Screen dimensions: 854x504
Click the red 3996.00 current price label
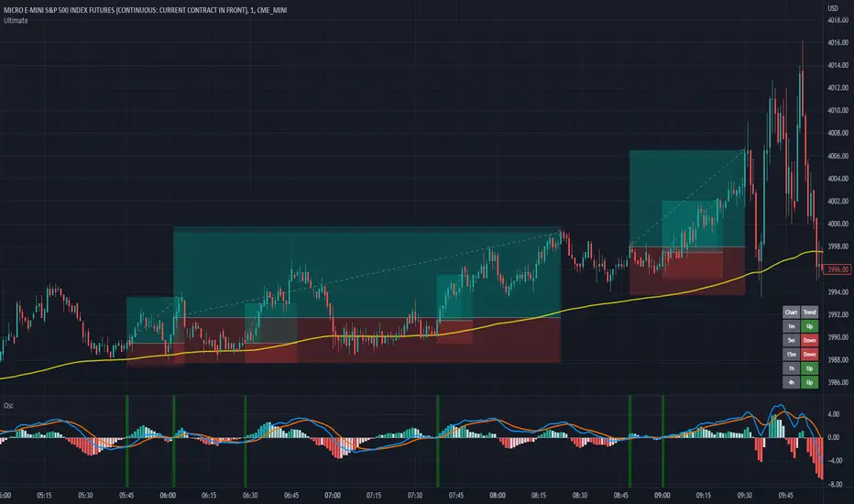coord(838,269)
